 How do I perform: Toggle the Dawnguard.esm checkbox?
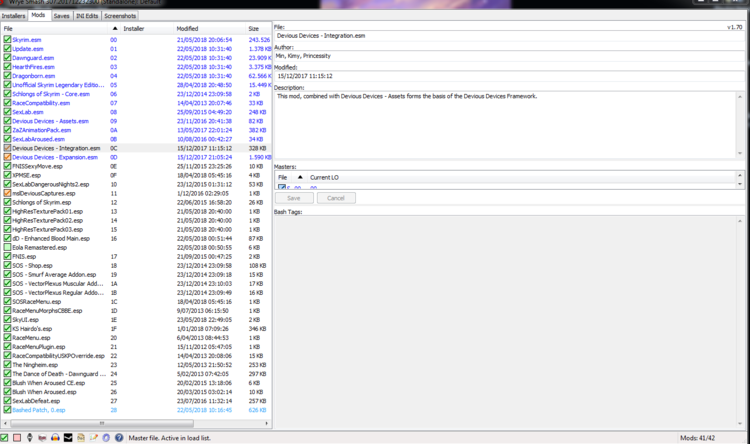tap(7, 58)
